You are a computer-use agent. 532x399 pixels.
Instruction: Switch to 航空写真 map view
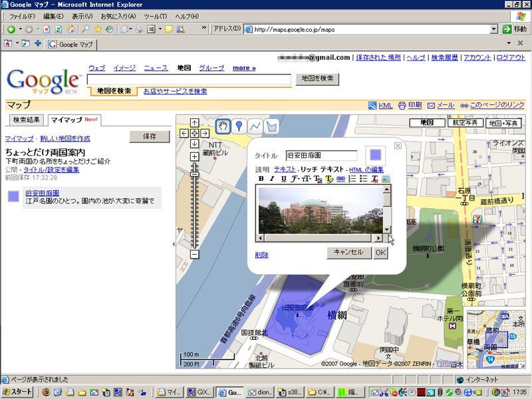465,123
